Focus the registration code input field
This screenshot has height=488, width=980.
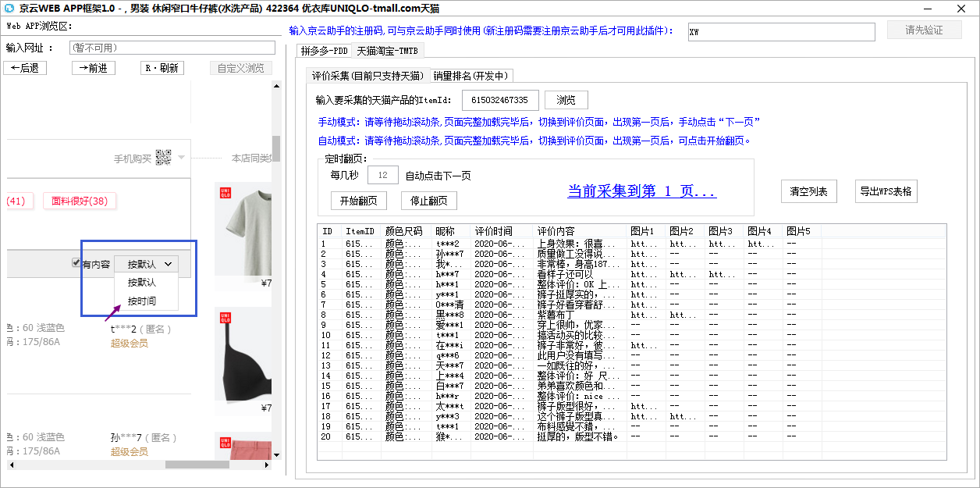[782, 31]
